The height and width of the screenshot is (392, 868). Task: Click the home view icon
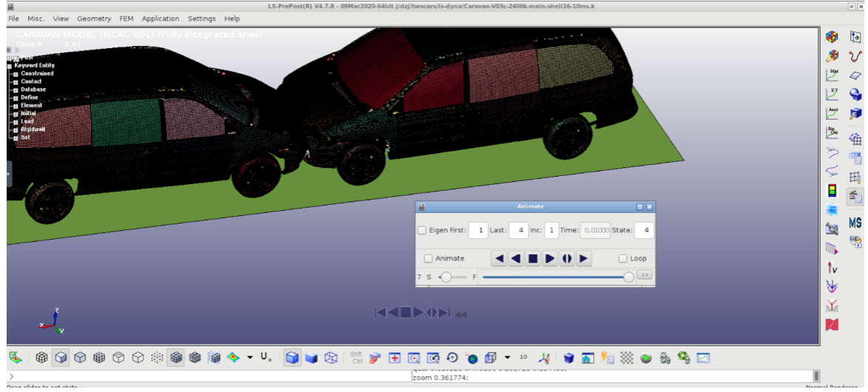(587, 358)
